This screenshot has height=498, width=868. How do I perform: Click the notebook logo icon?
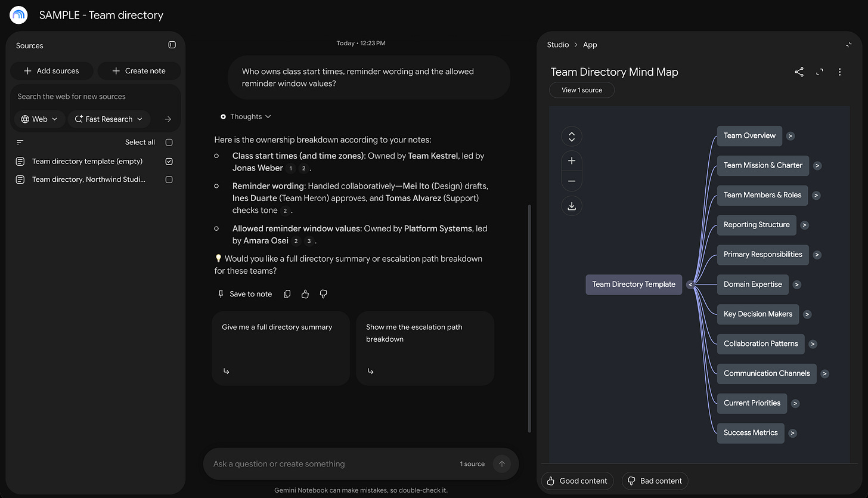(x=18, y=15)
